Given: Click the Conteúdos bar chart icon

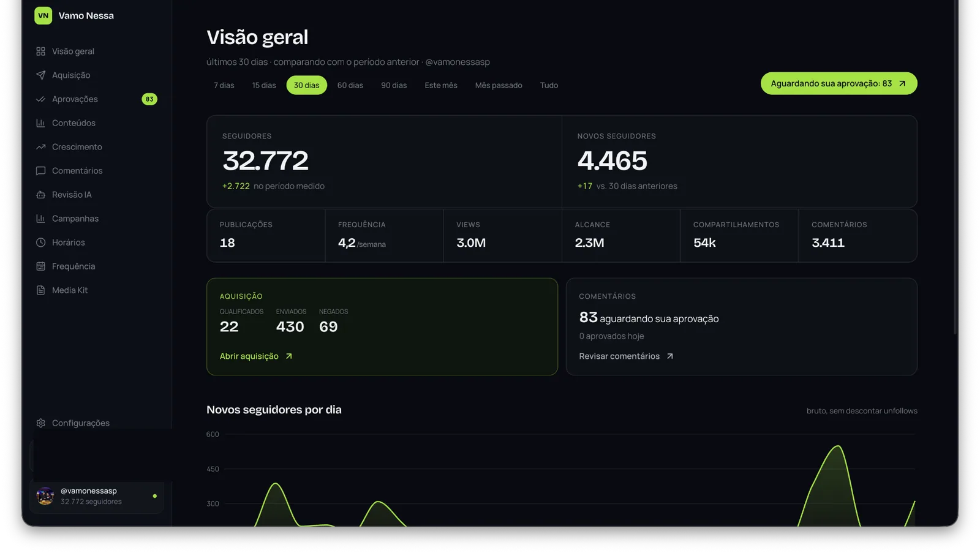Looking at the screenshot, I should tap(40, 123).
